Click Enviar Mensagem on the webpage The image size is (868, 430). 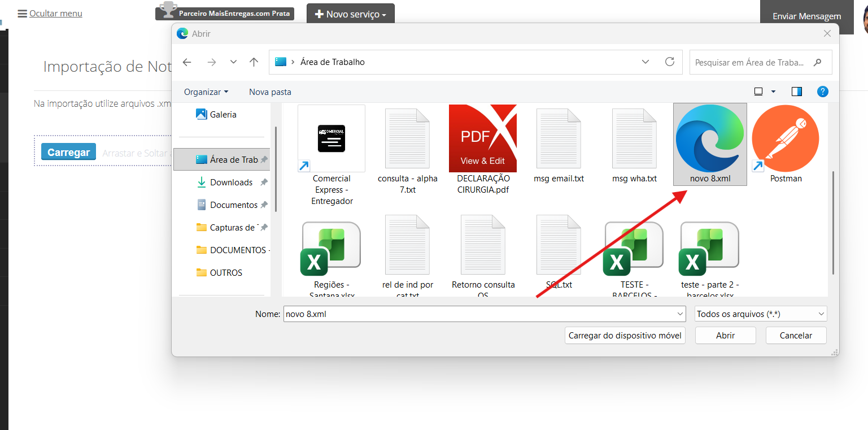pos(807,16)
